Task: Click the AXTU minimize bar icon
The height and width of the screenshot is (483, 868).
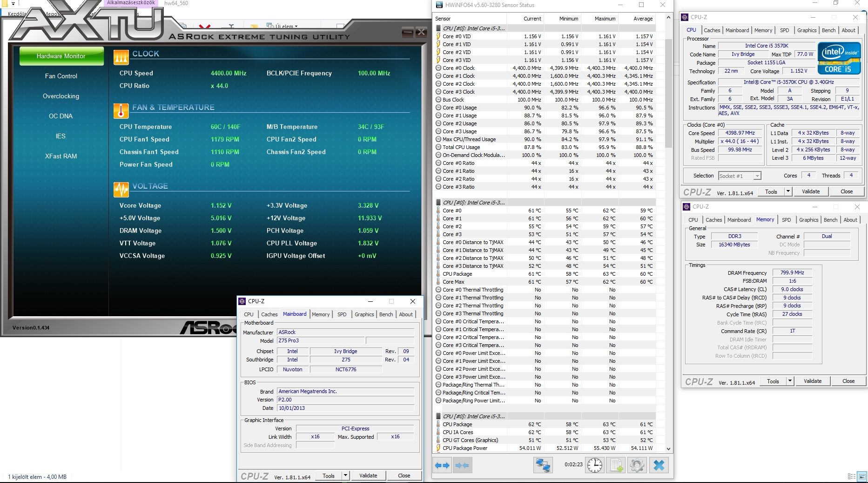Action: pos(408,32)
